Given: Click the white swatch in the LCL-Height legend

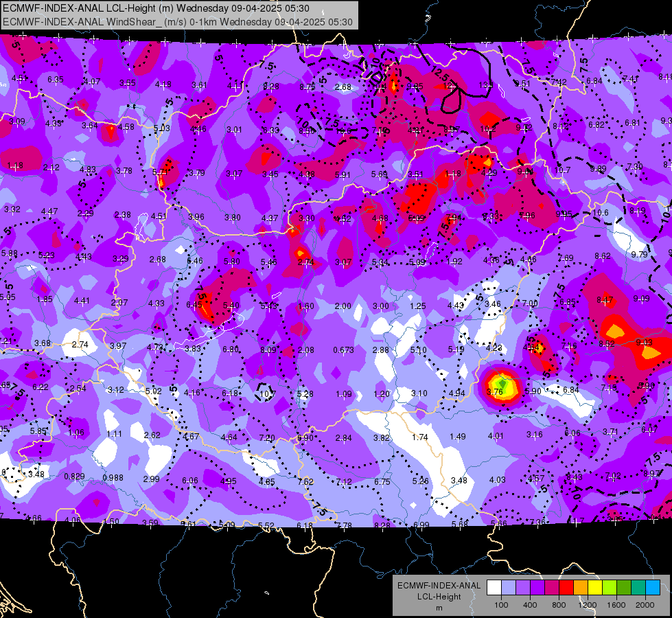Looking at the screenshot, I should click(494, 587).
